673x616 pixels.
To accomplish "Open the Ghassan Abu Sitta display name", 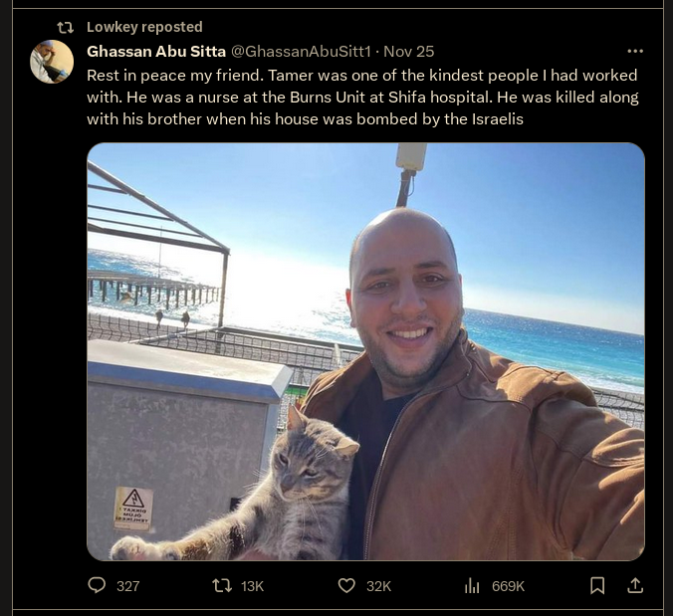I will (156, 52).
